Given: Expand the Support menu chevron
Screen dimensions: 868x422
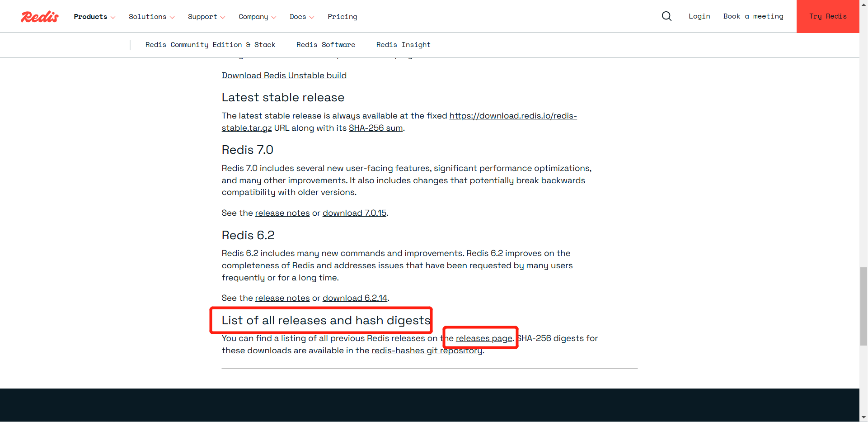Looking at the screenshot, I should pos(223,17).
